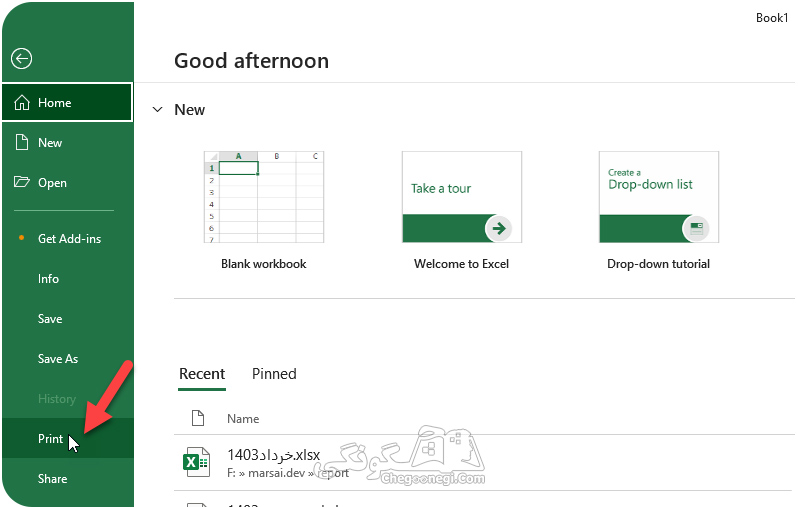
Task: Select the Recent tab
Action: tap(202, 374)
